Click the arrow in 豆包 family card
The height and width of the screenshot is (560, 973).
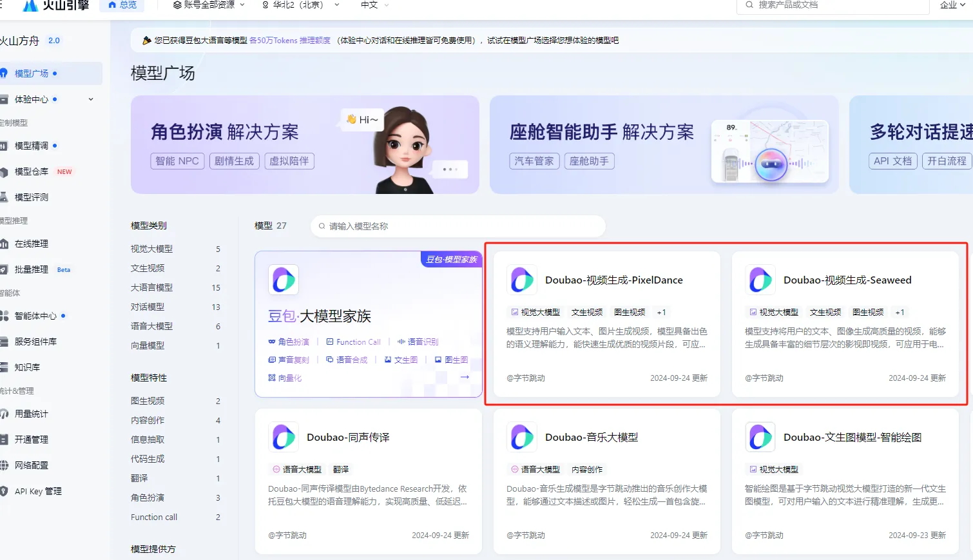click(465, 377)
